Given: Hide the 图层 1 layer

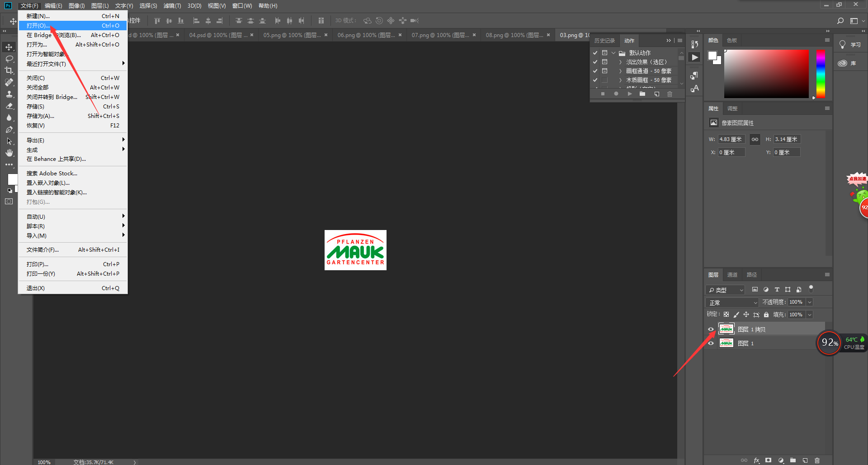Looking at the screenshot, I should click(711, 343).
